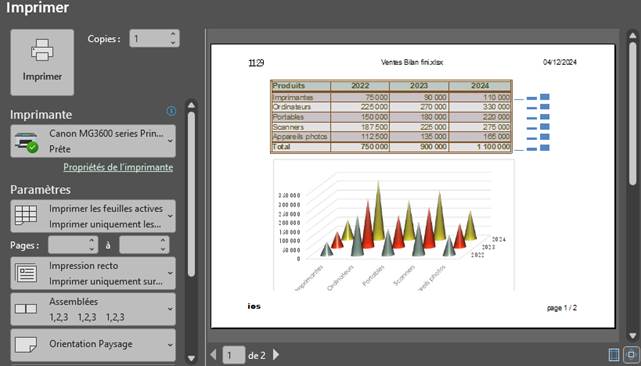Go to next preview page arrow
Image resolution: width=641 pixels, height=366 pixels.
tap(276, 354)
